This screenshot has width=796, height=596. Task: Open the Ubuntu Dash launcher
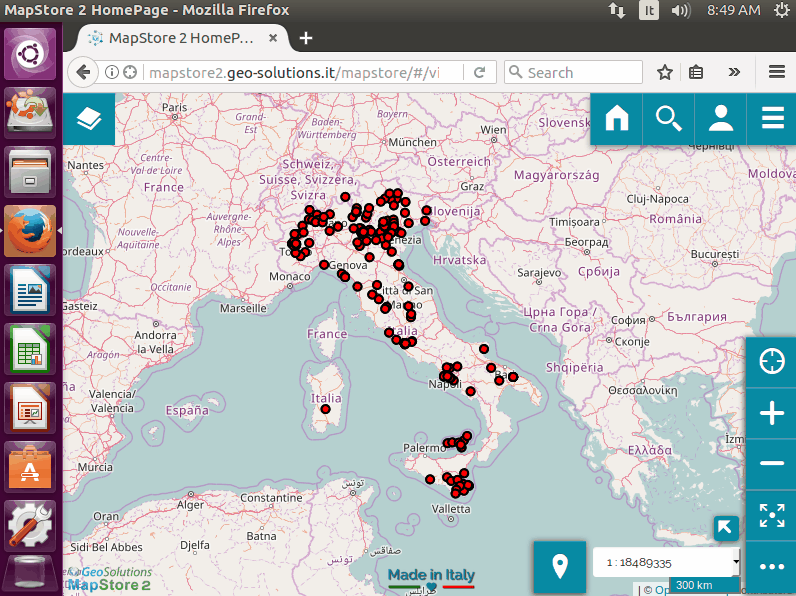pyautogui.click(x=30, y=54)
